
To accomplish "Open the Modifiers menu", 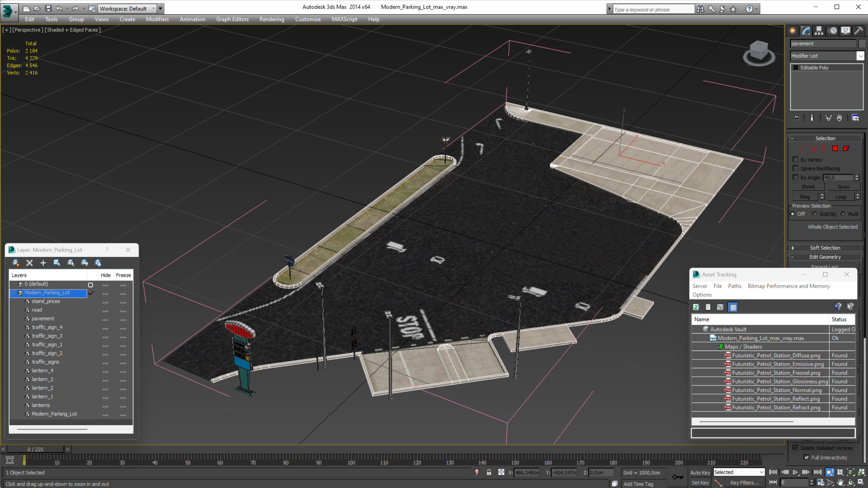I will coord(157,19).
